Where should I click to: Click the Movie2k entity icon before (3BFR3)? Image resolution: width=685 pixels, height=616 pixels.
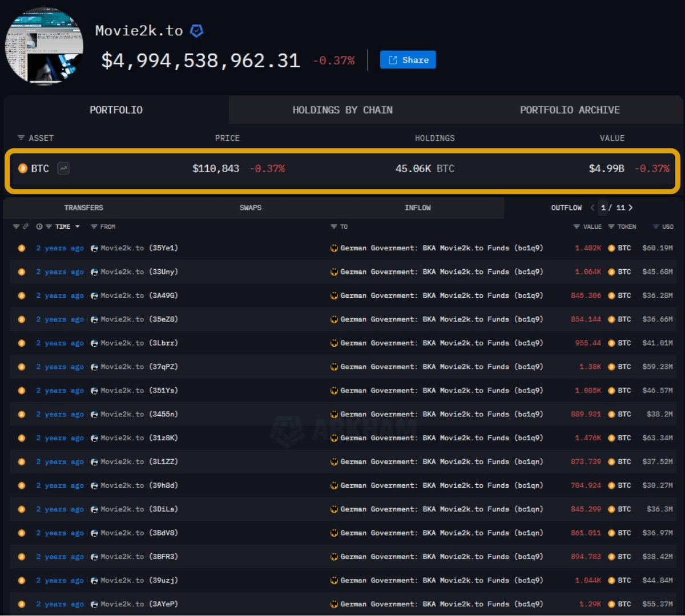[94, 557]
